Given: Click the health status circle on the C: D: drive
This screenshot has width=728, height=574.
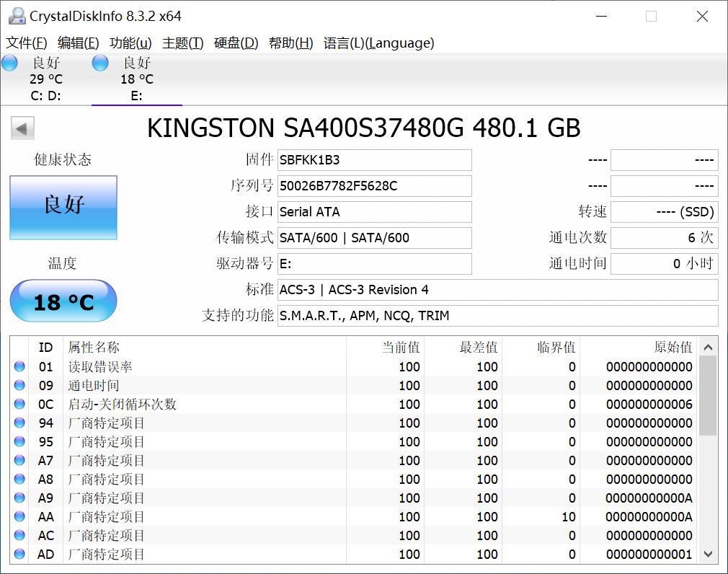Looking at the screenshot, I should (9, 63).
